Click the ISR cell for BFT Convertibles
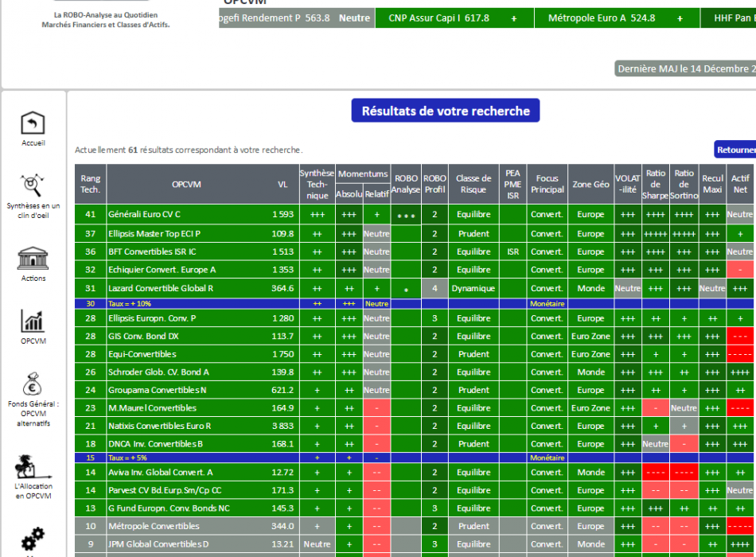The height and width of the screenshot is (557, 756). pyautogui.click(x=512, y=251)
